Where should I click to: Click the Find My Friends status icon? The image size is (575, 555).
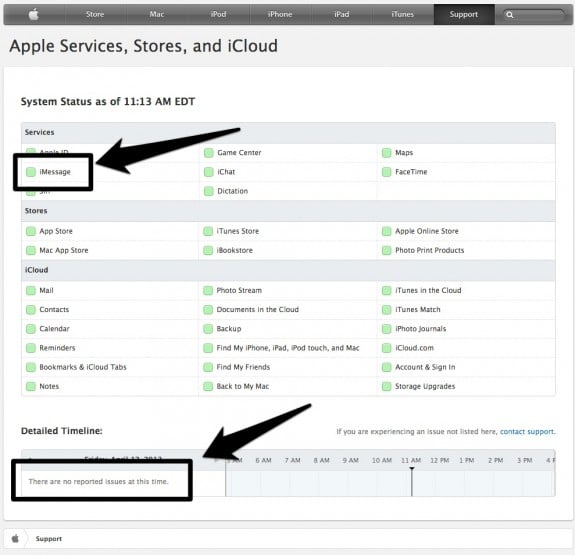208,367
